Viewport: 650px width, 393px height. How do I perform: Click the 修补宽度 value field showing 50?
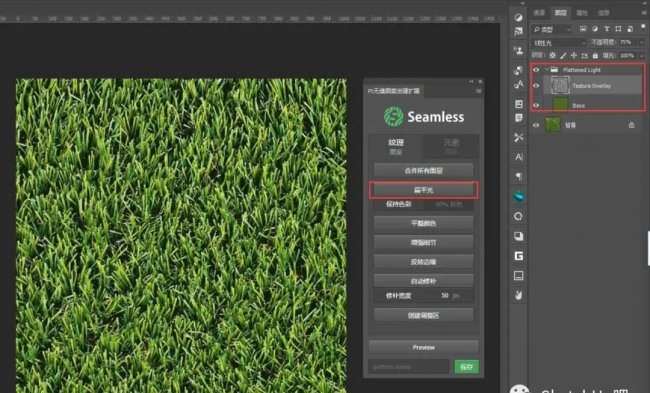(x=445, y=296)
